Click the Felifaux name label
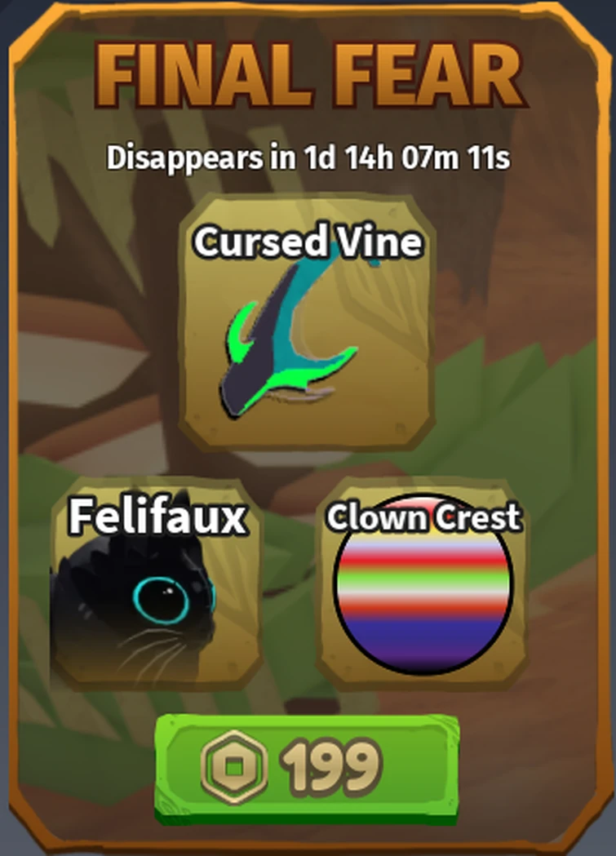 point(157,517)
